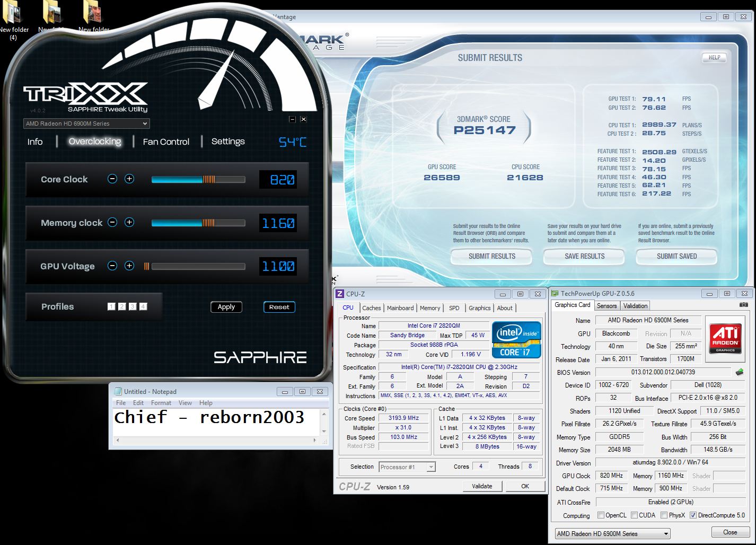Open the SPD tab in CPU-Z
Image resolution: width=756 pixels, height=545 pixels.
click(454, 308)
